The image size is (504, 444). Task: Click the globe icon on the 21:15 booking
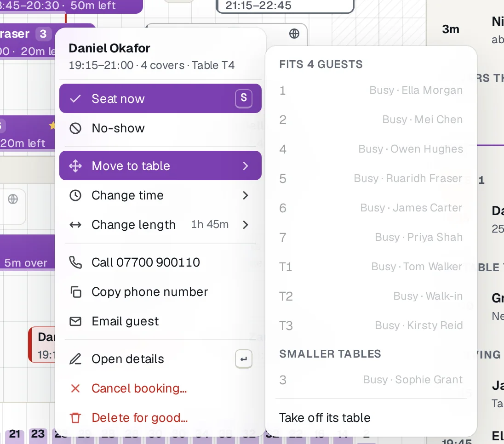coord(294,34)
